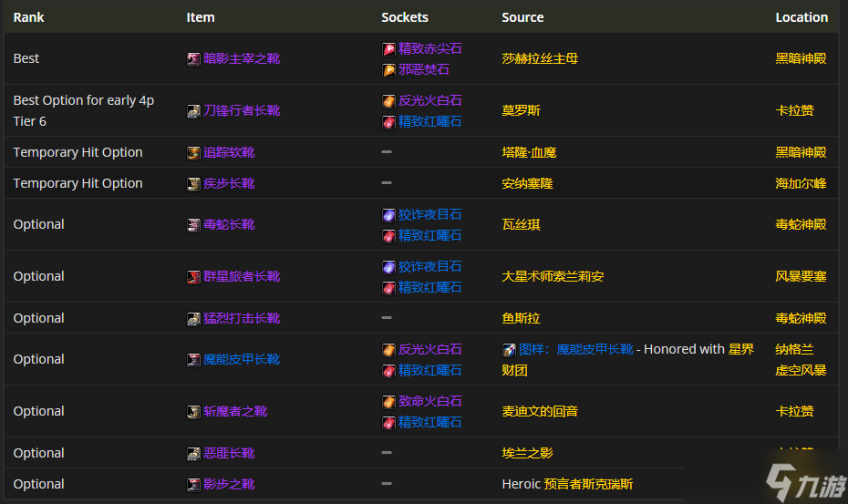Click the 疾步长靴 item icon
Screen dimensions: 848x504
click(x=193, y=184)
